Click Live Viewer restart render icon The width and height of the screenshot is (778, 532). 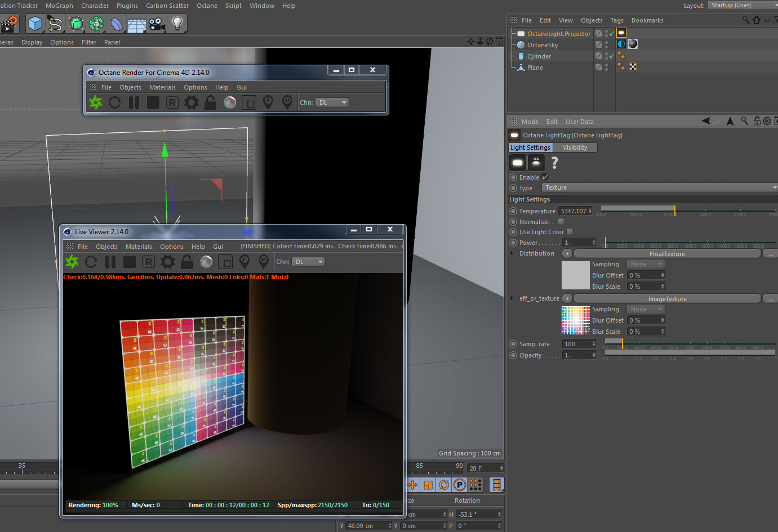(x=91, y=262)
